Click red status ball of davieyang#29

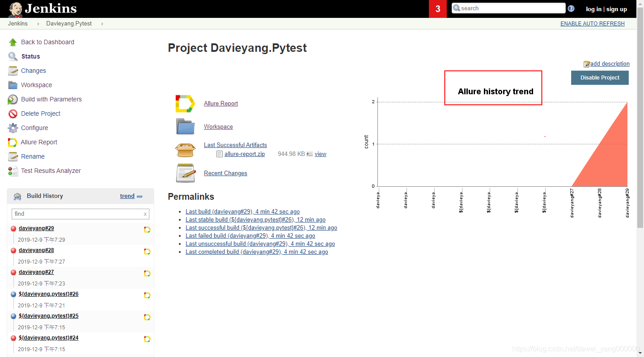click(x=13, y=228)
